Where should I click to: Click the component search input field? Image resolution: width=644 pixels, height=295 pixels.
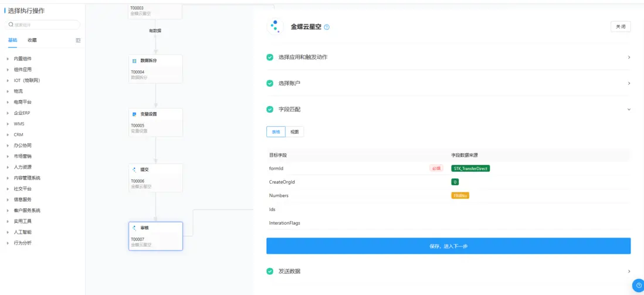[x=42, y=25]
